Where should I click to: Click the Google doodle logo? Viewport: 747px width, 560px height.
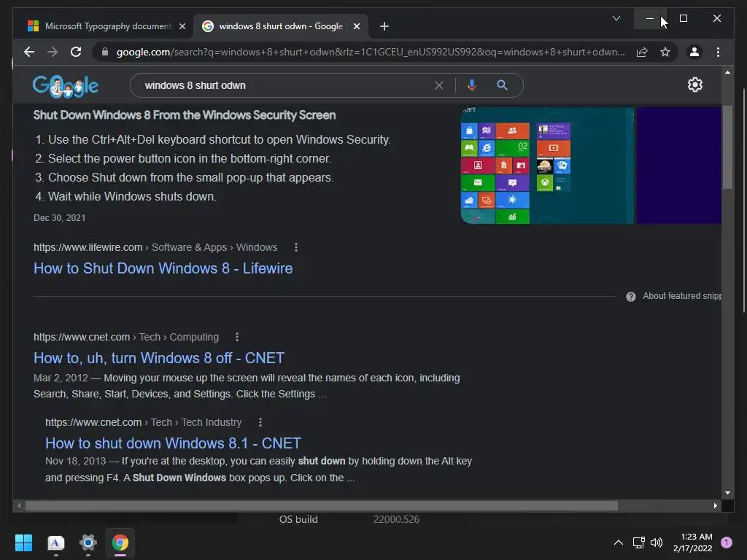tap(65, 86)
